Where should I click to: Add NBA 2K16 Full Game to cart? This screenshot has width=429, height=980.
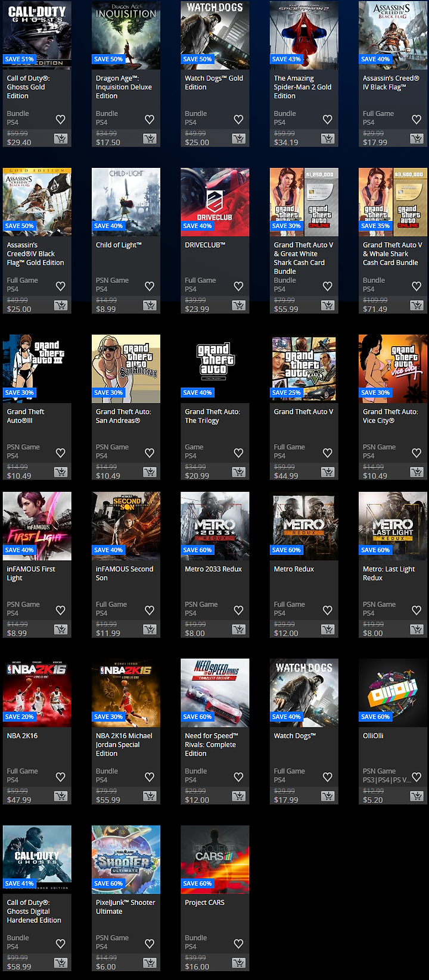[61, 796]
